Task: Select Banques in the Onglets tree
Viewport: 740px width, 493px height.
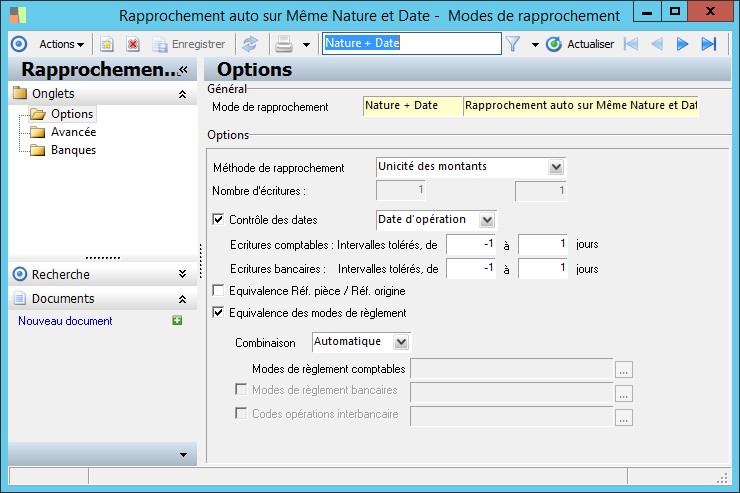Action: pos(73,150)
